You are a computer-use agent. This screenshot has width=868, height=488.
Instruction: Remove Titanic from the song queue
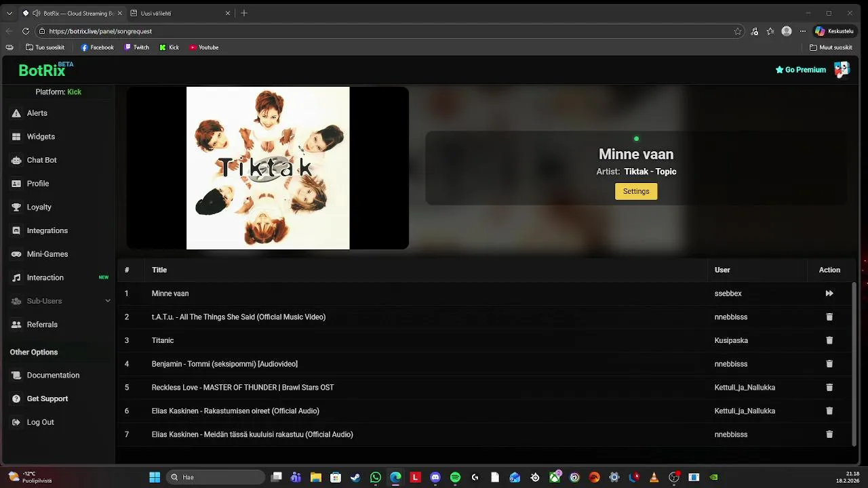829,340
